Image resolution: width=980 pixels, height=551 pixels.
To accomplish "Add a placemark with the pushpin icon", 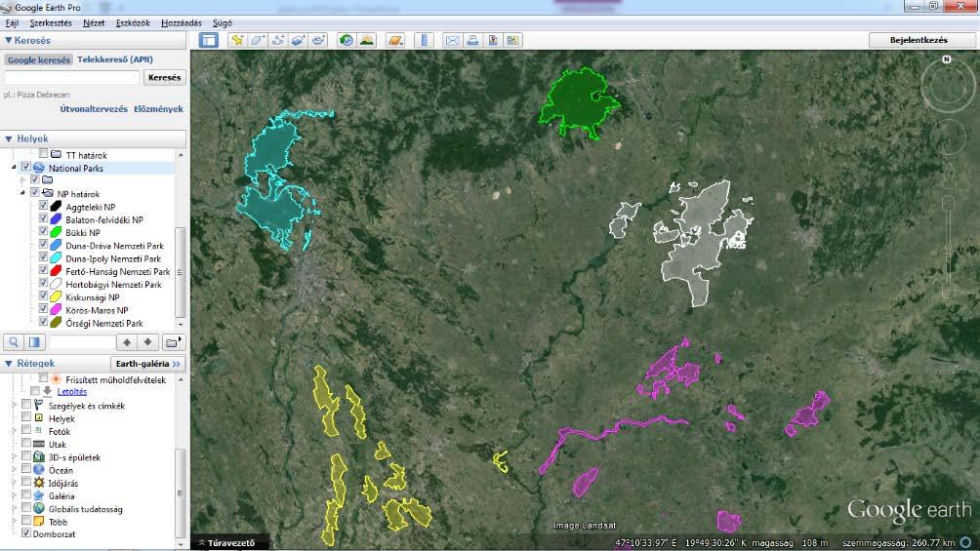I will click(237, 40).
